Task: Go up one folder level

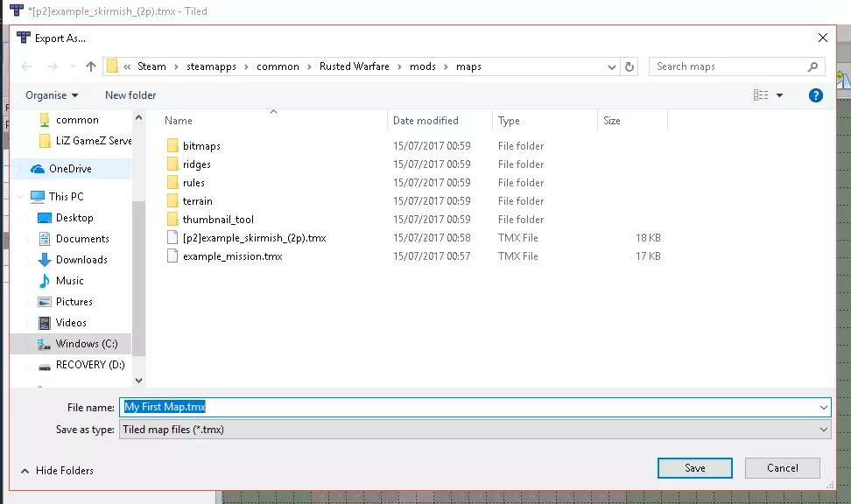Action: (91, 66)
